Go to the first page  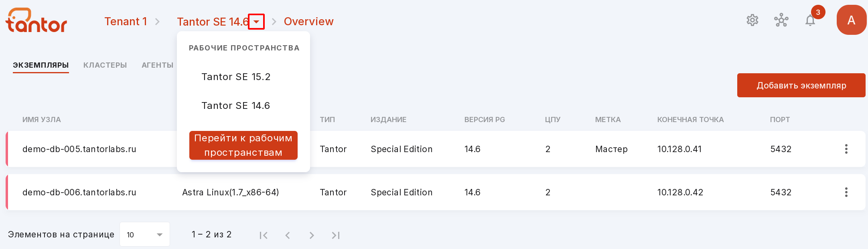click(x=264, y=235)
